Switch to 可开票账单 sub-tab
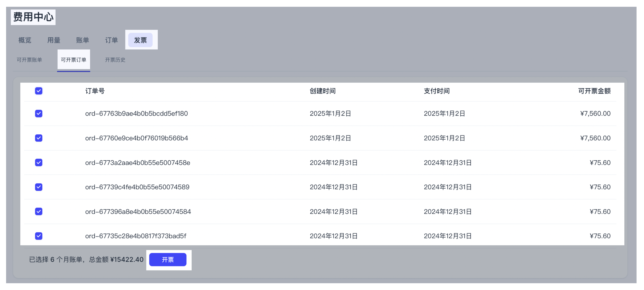The height and width of the screenshot is (290, 644). pos(29,60)
